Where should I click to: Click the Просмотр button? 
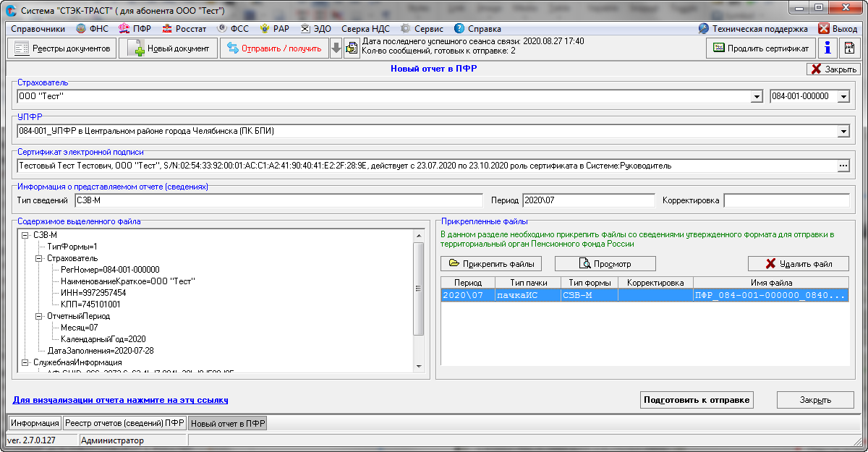click(605, 263)
